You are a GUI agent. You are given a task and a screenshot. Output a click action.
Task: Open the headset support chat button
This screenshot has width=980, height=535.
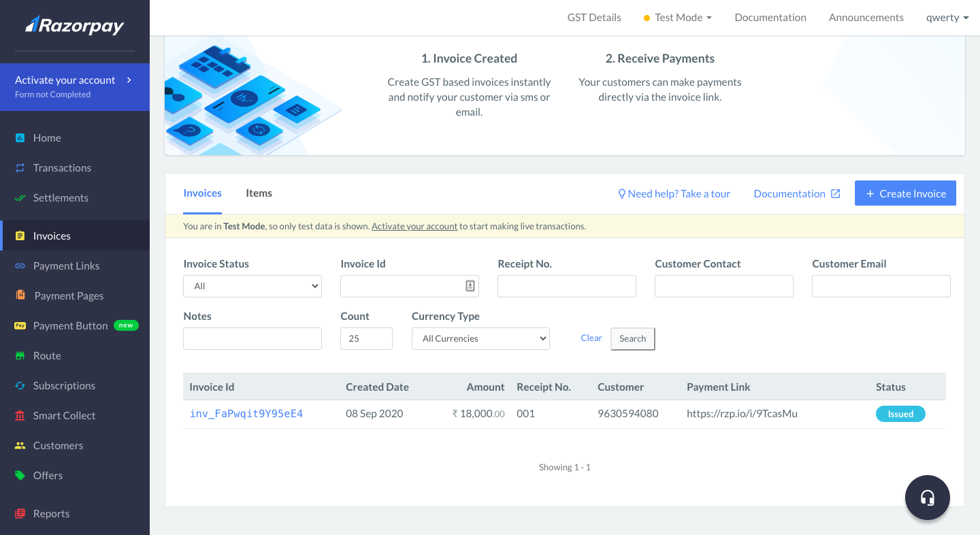(928, 498)
